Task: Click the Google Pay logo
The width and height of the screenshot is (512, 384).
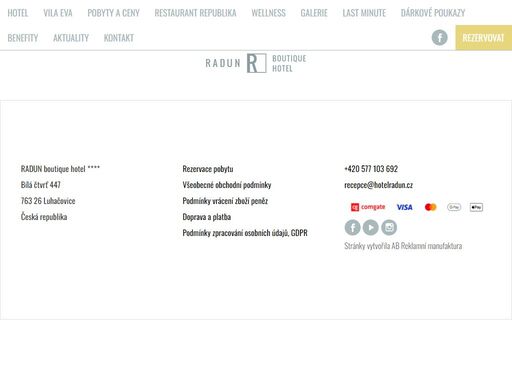Action: pyautogui.click(x=454, y=207)
